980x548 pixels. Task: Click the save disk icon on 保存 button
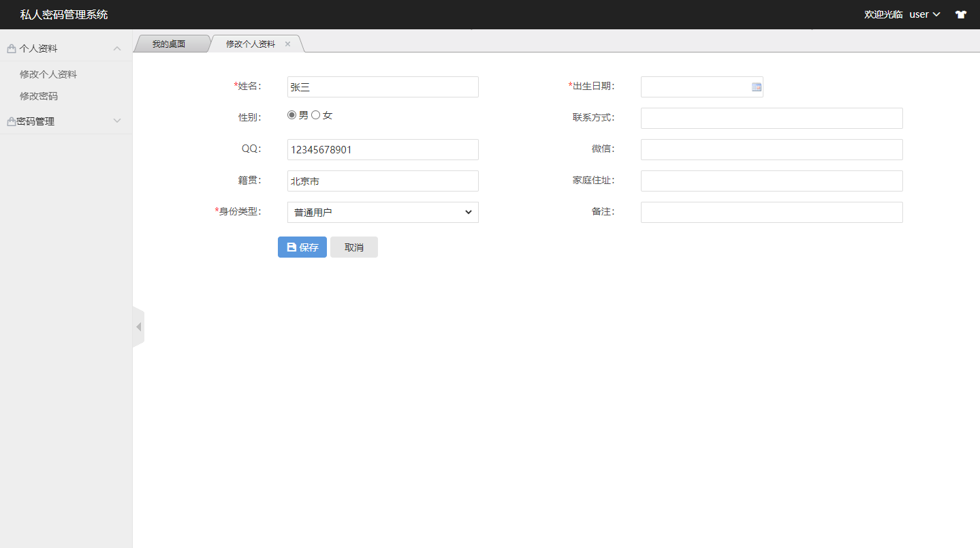tap(291, 247)
